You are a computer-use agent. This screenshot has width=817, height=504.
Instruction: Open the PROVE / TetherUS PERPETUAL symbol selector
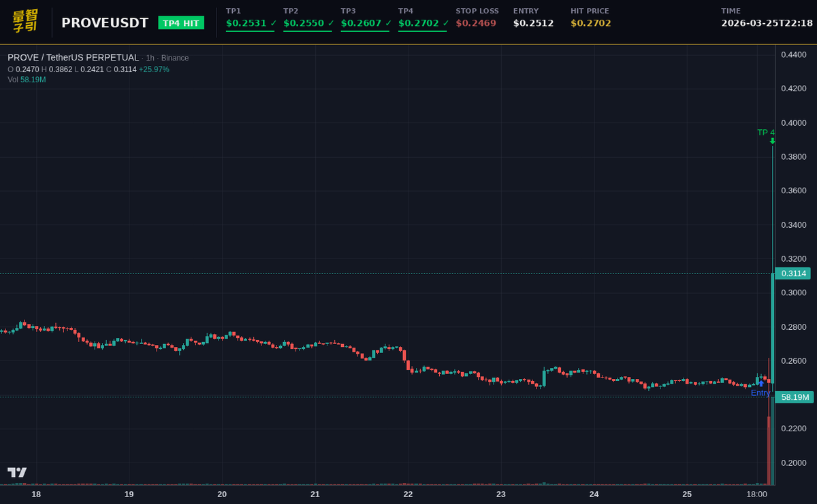pos(71,58)
